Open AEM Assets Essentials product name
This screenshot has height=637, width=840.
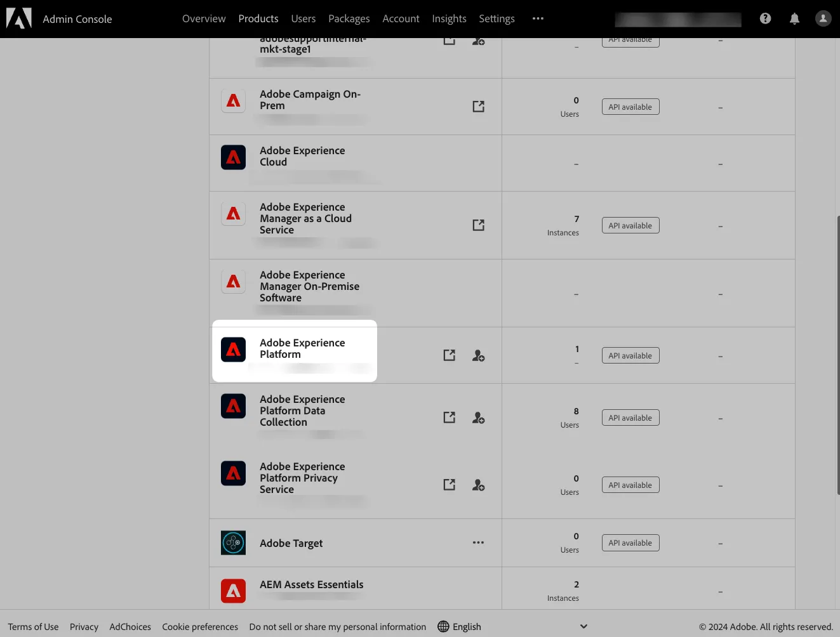[312, 584]
